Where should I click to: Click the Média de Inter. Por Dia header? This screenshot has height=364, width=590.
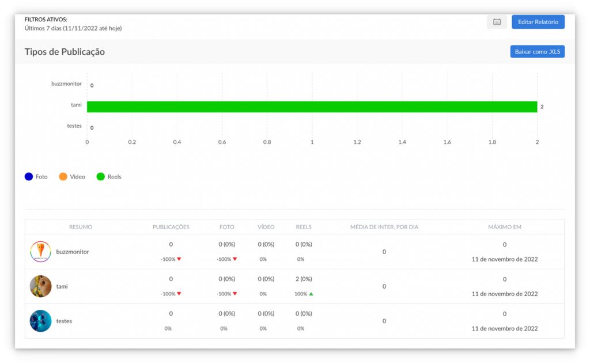pyautogui.click(x=384, y=227)
